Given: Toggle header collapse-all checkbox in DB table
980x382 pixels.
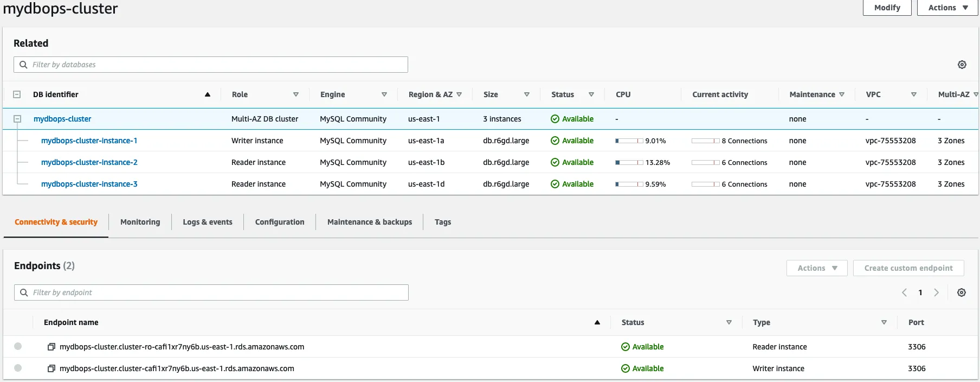Looking at the screenshot, I should [17, 94].
